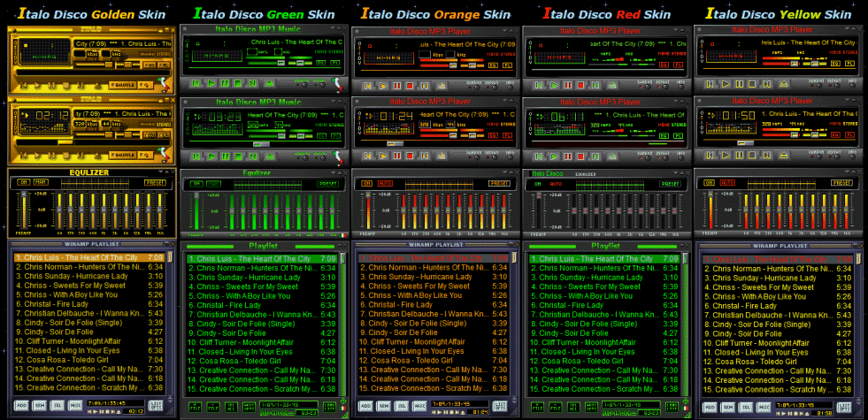Open SEL menu in Golden skin playlist
Screen dimensions: 868x420
coord(57,404)
